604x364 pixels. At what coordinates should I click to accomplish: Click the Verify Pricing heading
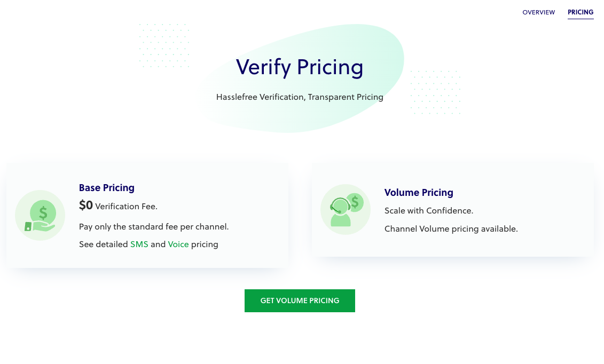pyautogui.click(x=300, y=67)
